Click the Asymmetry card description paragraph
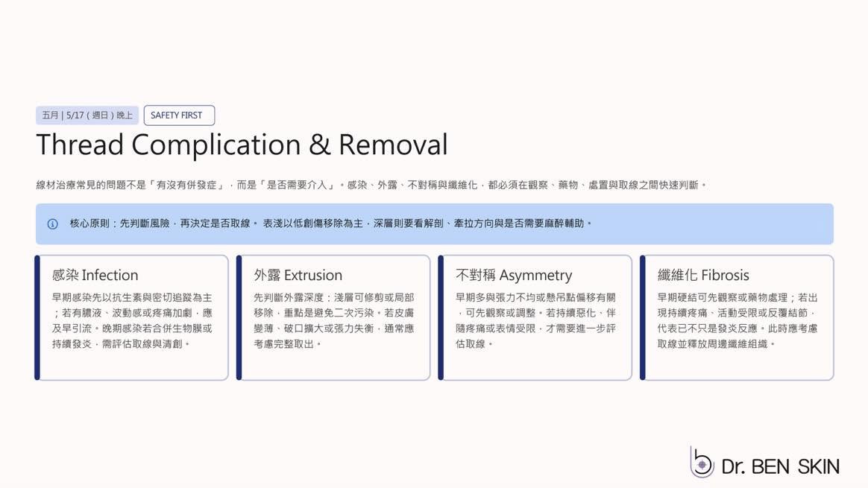Image resolution: width=868 pixels, height=488 pixels. pyautogui.click(x=536, y=321)
